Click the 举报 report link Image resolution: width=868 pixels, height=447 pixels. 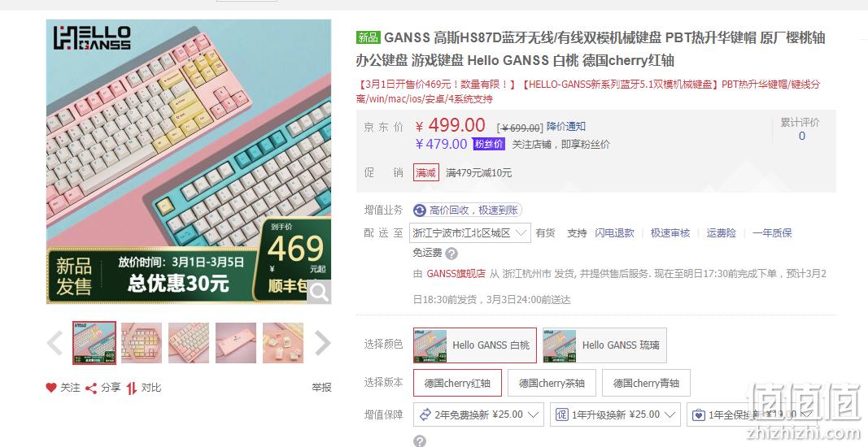tap(321, 388)
